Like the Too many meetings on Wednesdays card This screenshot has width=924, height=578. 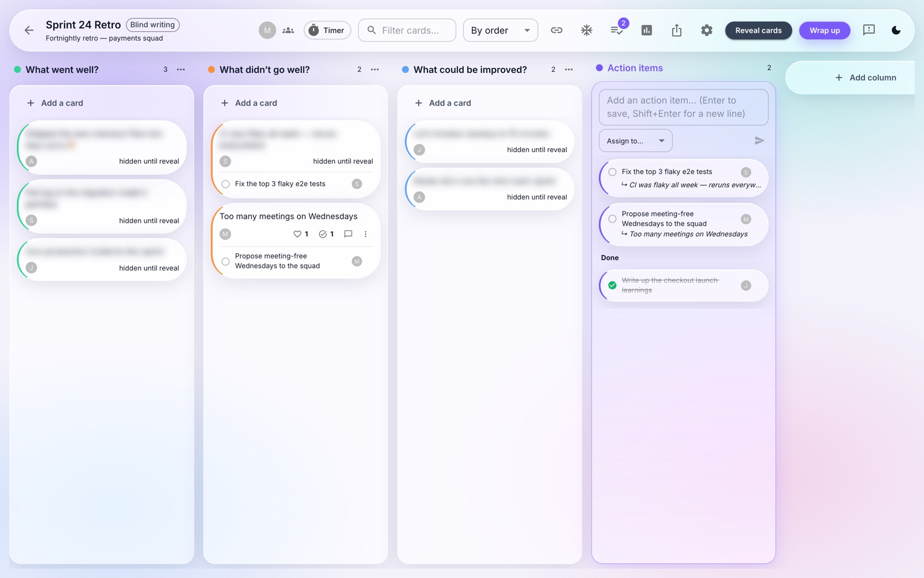[297, 234]
